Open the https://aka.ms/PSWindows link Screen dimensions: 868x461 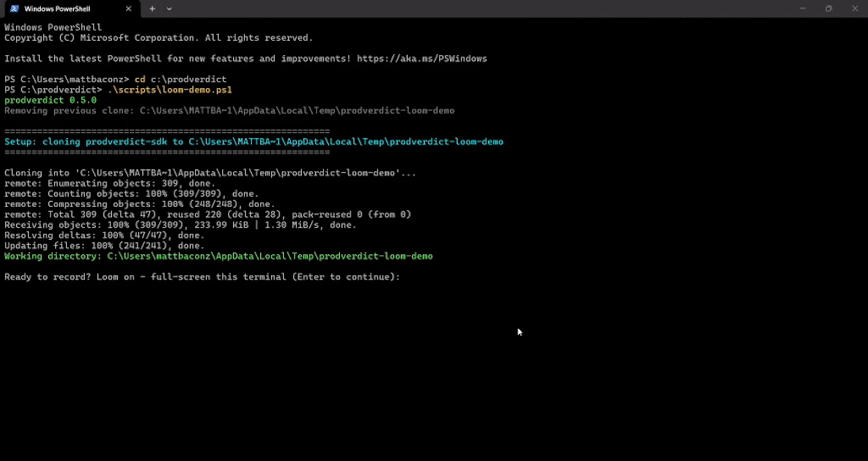pyautogui.click(x=422, y=59)
